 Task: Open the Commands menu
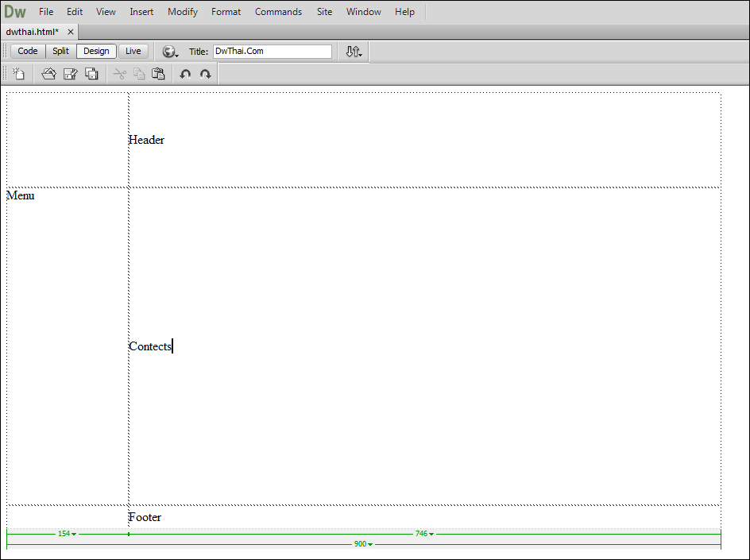[x=278, y=12]
